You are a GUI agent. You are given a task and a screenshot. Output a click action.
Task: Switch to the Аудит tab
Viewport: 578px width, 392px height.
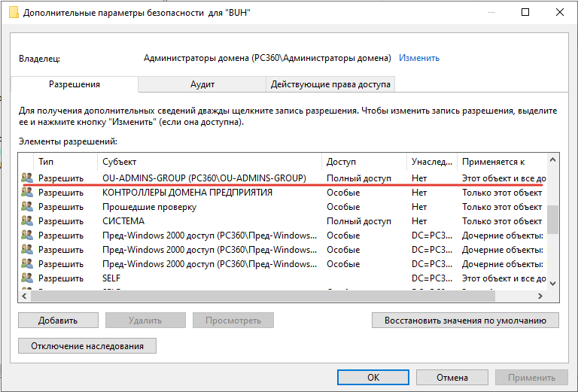[x=202, y=84]
